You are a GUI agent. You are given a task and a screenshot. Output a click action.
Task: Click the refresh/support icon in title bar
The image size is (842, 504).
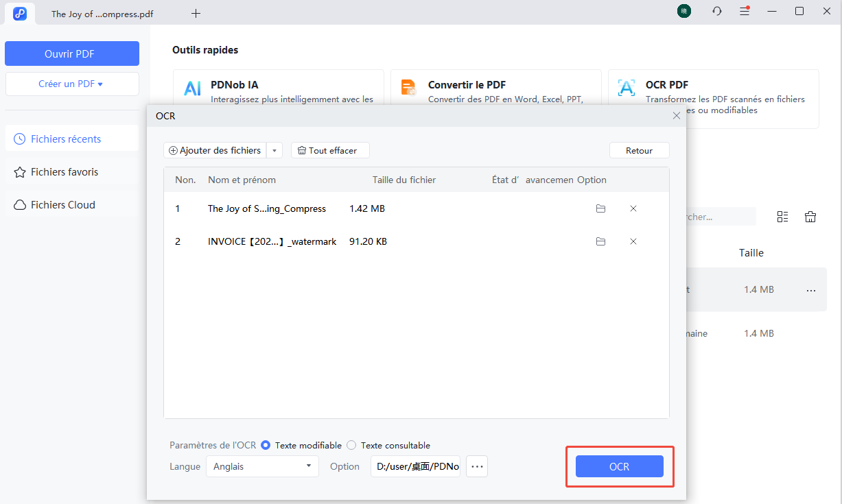coord(717,12)
